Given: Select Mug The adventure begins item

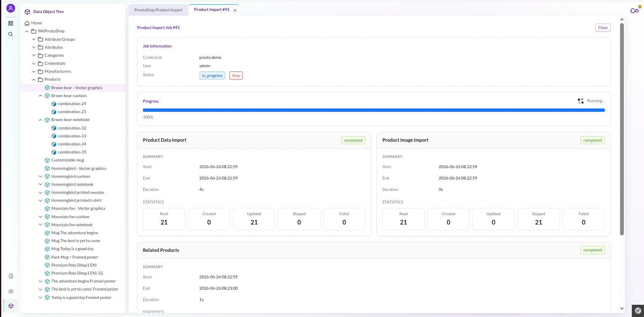Looking at the screenshot, I should coord(75,233).
